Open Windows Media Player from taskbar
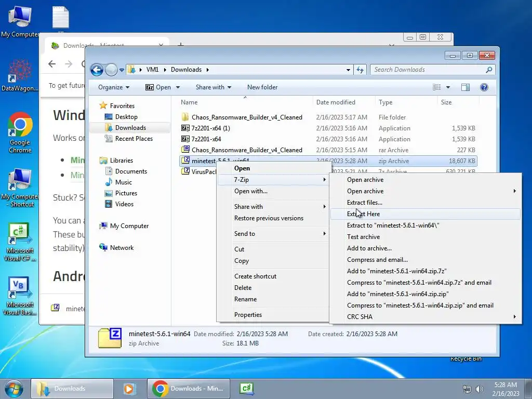Screen dimensions: 532x399 tap(129, 389)
